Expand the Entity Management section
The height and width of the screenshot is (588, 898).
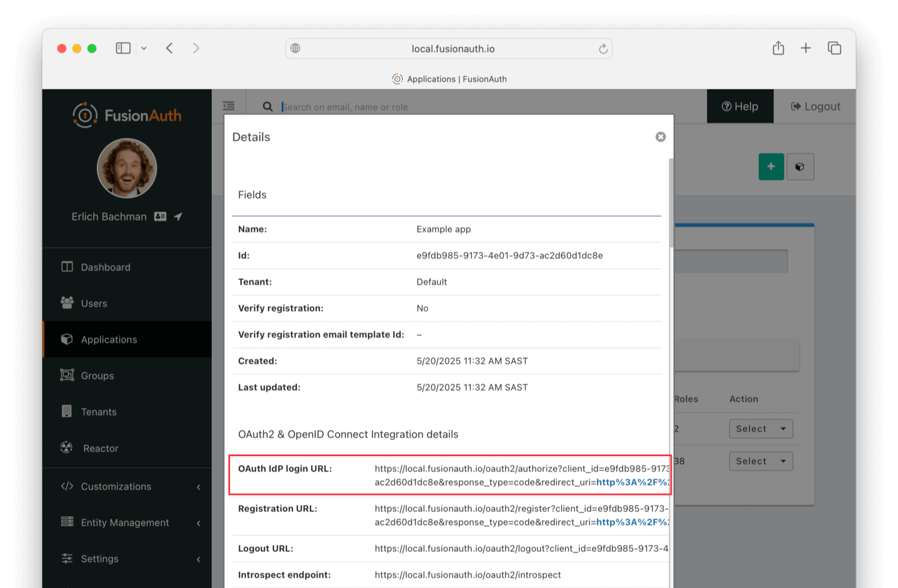click(x=125, y=522)
